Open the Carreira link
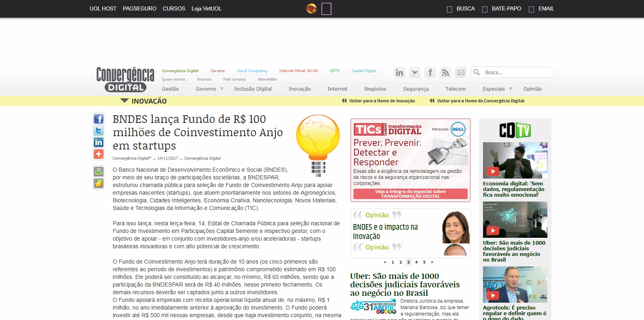644x320 pixels. [x=217, y=71]
